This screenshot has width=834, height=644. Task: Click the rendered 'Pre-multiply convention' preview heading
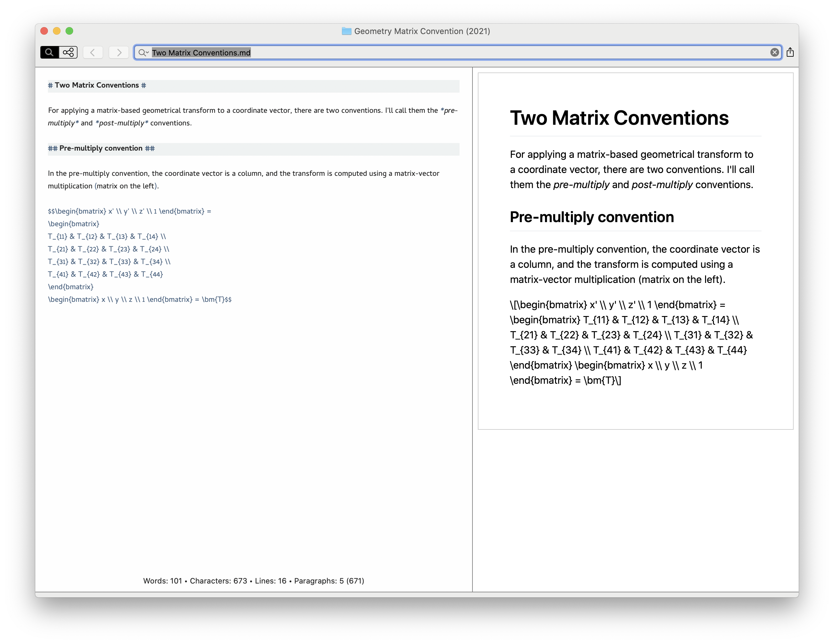[x=592, y=217]
